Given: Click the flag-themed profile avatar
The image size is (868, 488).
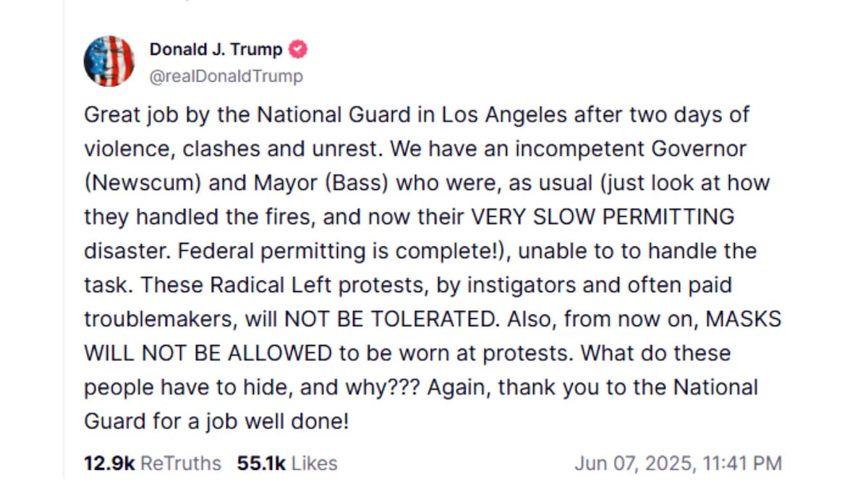Looking at the screenshot, I should (x=109, y=61).
